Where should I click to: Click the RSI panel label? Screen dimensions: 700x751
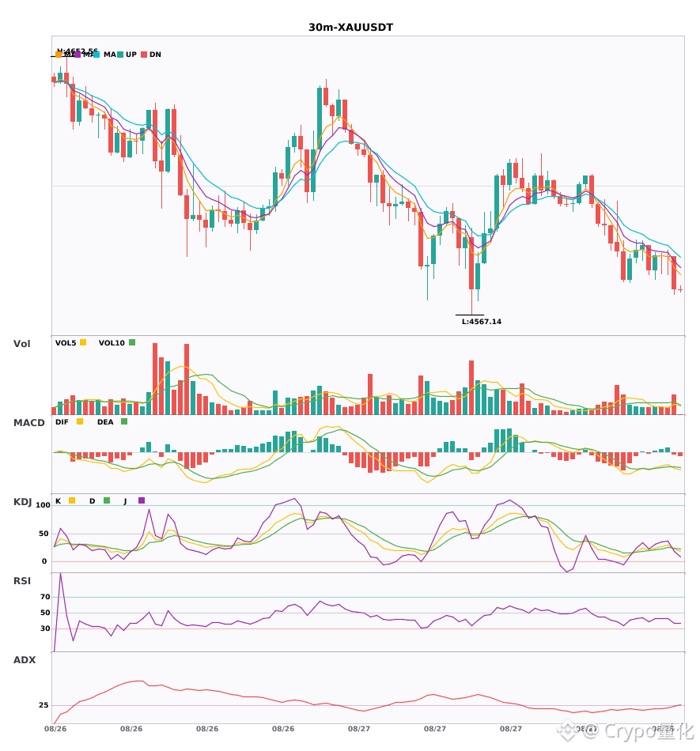(x=22, y=581)
